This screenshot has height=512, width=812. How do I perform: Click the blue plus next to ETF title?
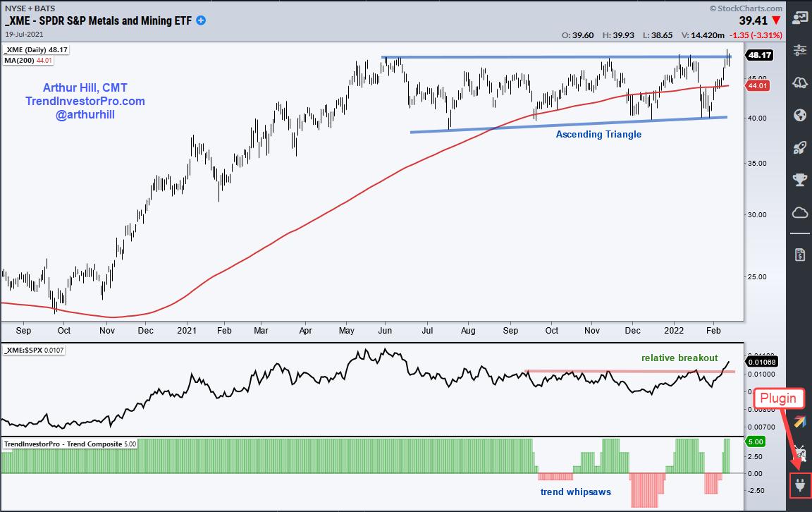pos(201,20)
